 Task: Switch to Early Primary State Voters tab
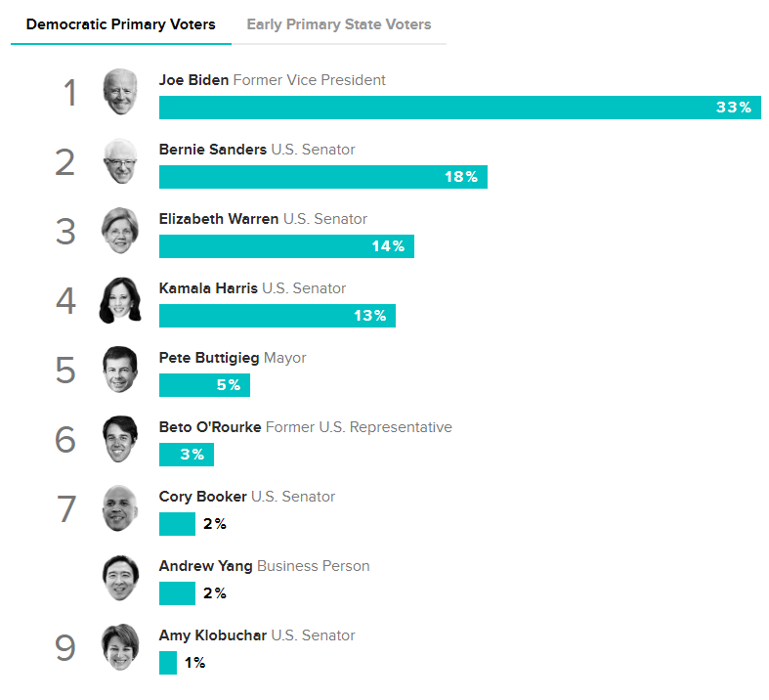338,24
